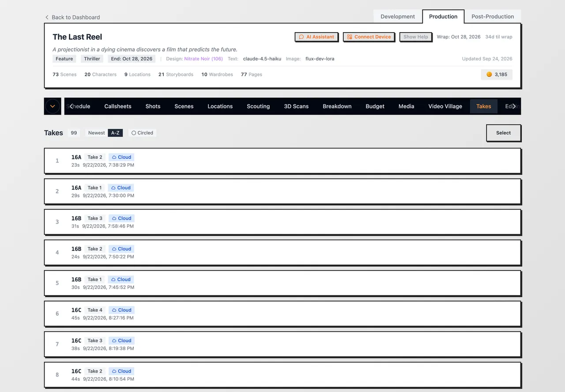
Task: Open the Breakdown tab
Action: coord(337,106)
